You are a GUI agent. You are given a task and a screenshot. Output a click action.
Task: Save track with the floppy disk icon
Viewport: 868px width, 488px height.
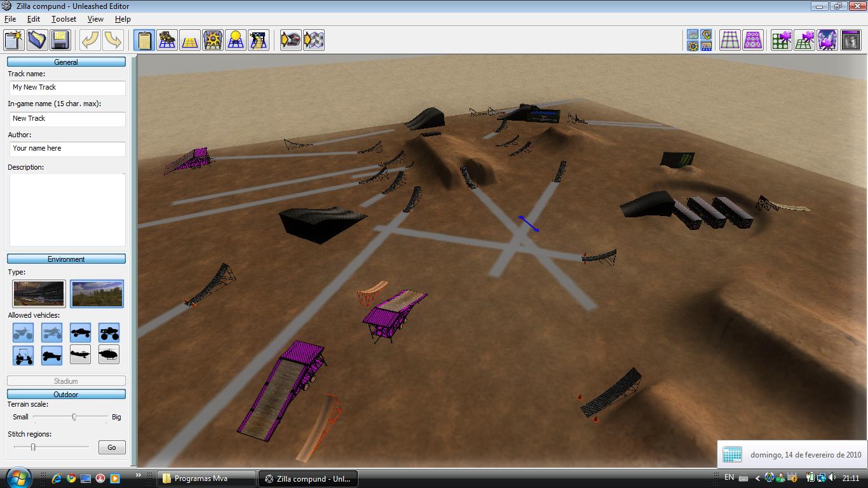pos(60,40)
